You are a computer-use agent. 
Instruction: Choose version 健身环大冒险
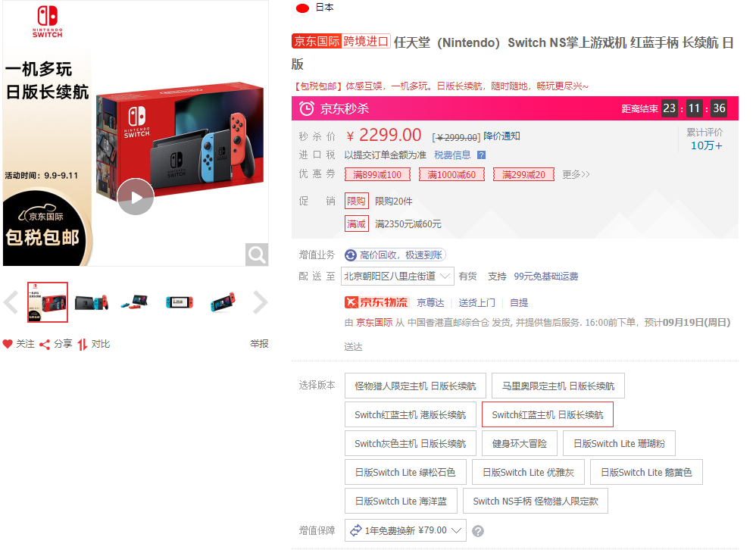click(519, 443)
